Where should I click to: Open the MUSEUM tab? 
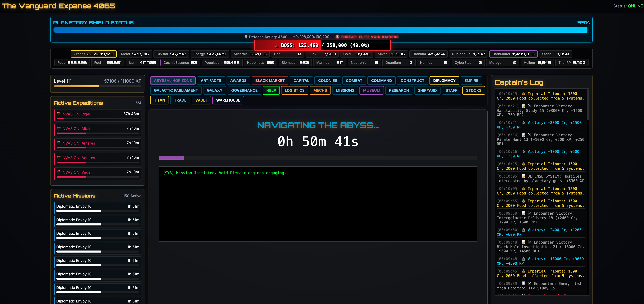pos(372,90)
